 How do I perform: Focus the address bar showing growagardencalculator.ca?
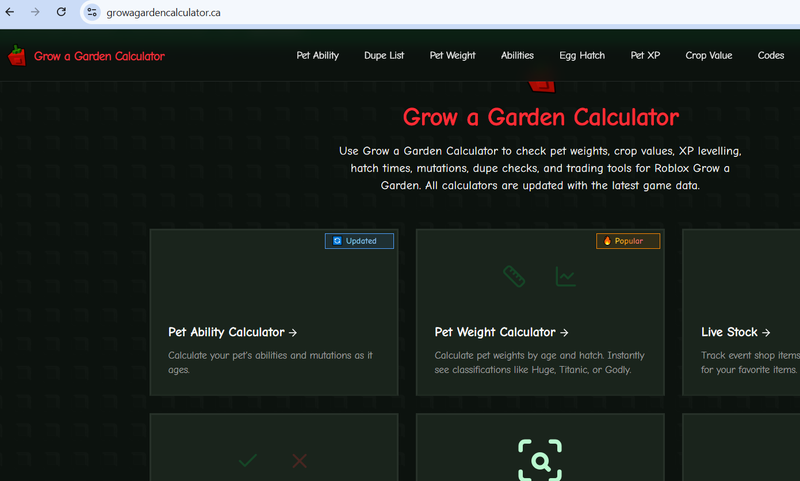(163, 13)
